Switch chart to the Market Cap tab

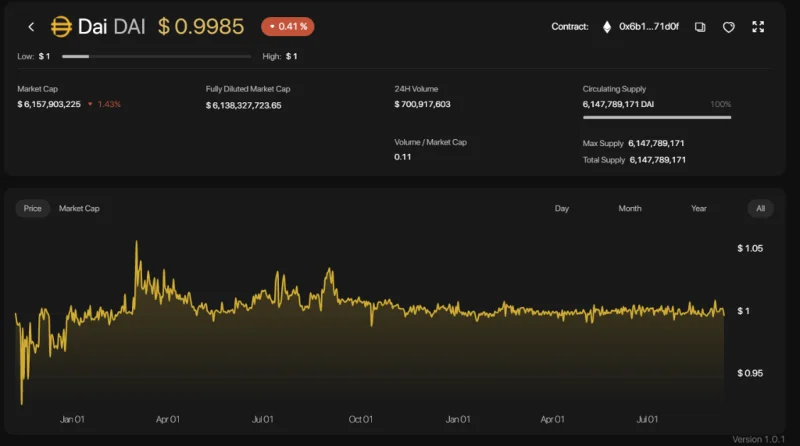pos(79,208)
